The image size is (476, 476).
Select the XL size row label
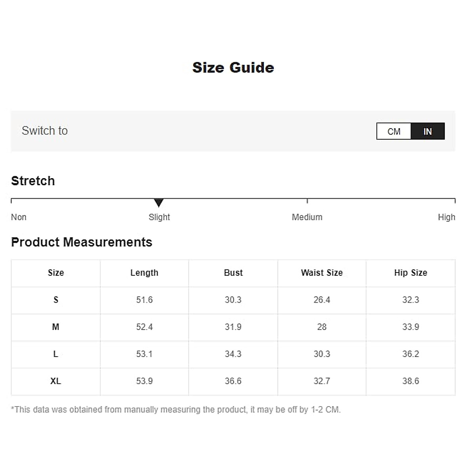point(56,381)
